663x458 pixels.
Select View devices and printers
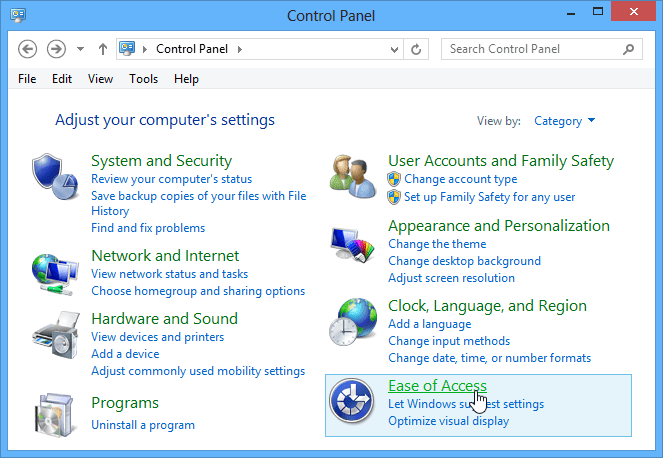tap(158, 337)
